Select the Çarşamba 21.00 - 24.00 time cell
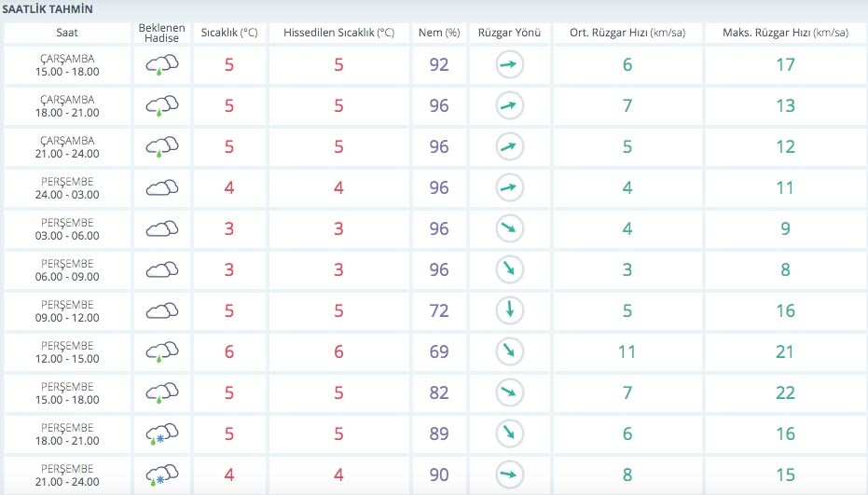 coord(67,147)
